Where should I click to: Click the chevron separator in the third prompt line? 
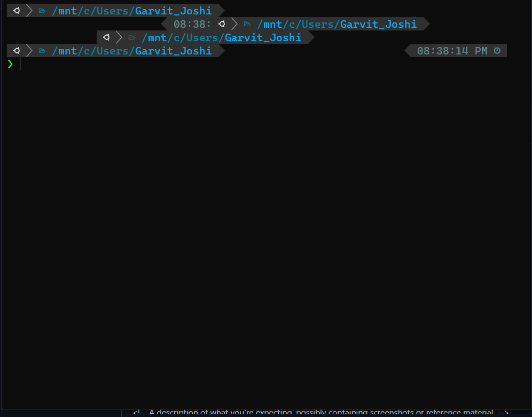(x=119, y=37)
